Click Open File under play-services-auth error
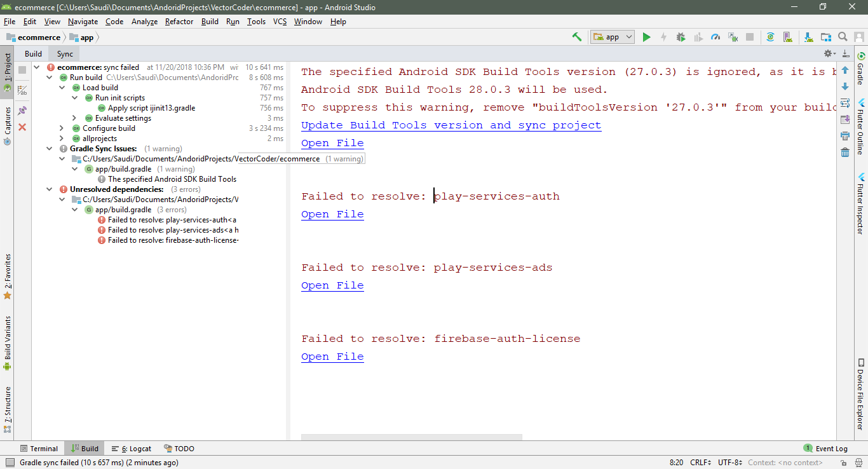This screenshot has width=868, height=469. [x=332, y=214]
